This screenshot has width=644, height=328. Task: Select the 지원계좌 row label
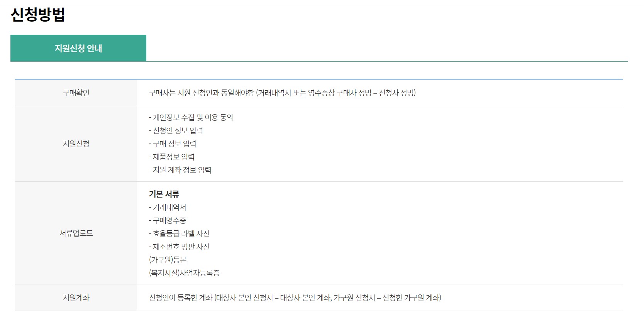[76, 298]
